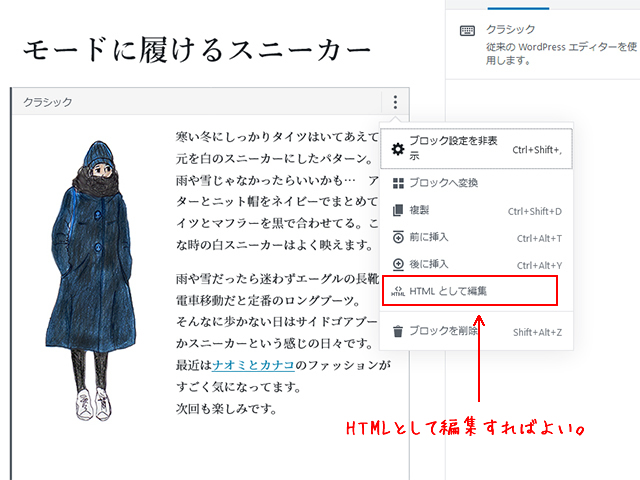The width and height of the screenshot is (640, 480).
Task: Click the クラシック block header label
Action: (x=48, y=102)
